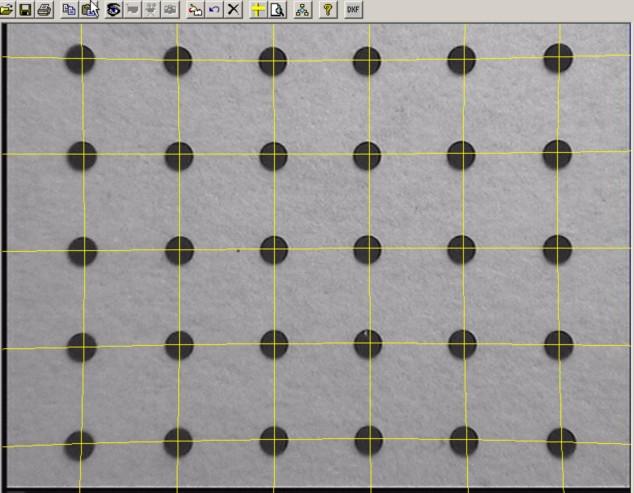Undo with the blue curved arrow

coord(214,10)
